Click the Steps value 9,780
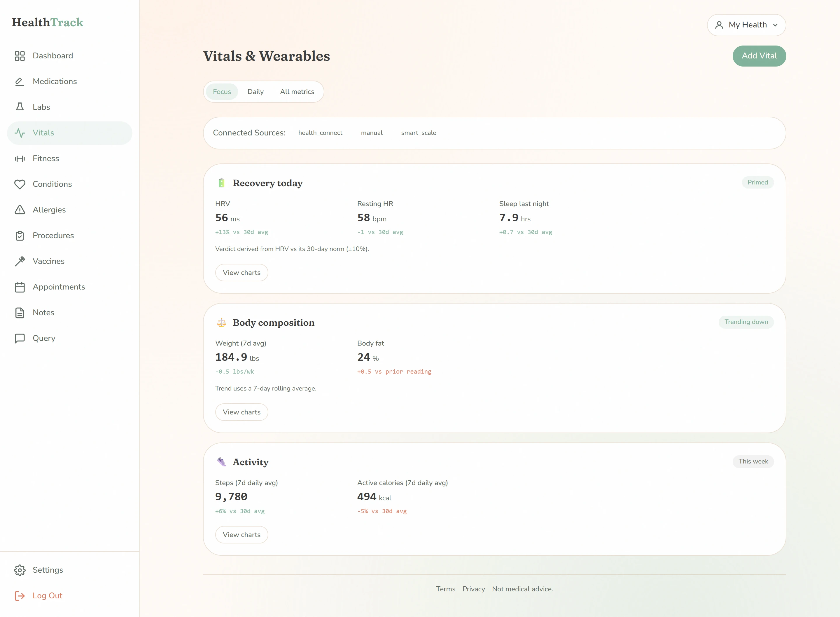 231,497
